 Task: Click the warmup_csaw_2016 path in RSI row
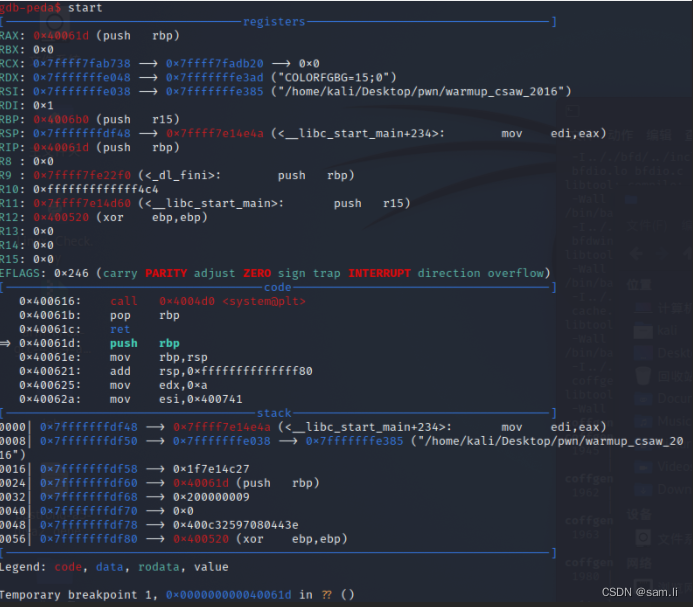pos(421,92)
